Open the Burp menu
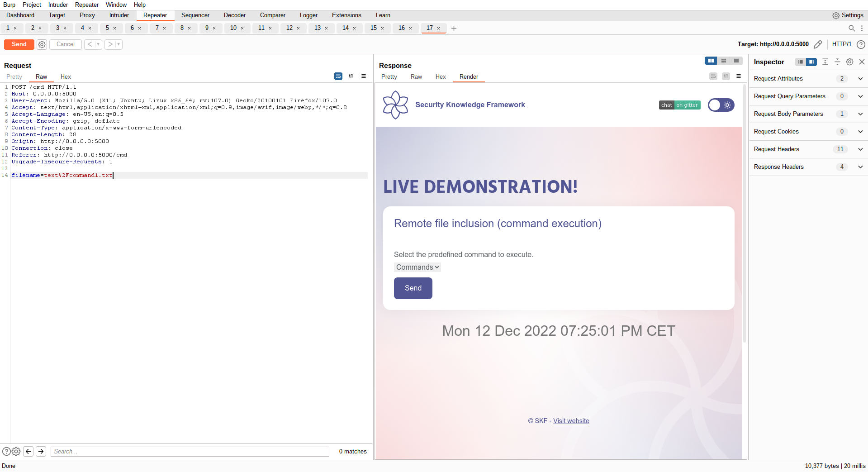This screenshot has width=868, height=472. [9, 5]
